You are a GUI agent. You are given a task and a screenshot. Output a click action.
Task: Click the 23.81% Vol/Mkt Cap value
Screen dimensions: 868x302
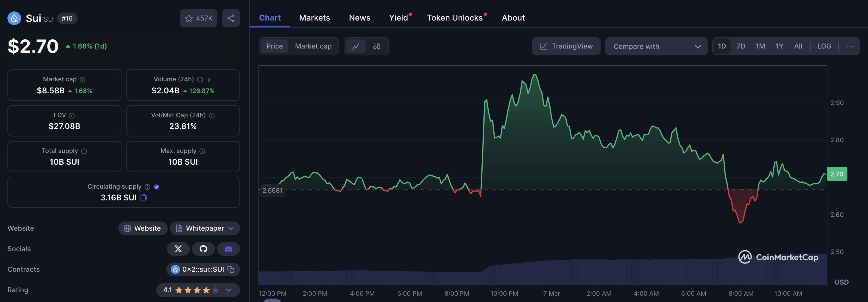[183, 126]
